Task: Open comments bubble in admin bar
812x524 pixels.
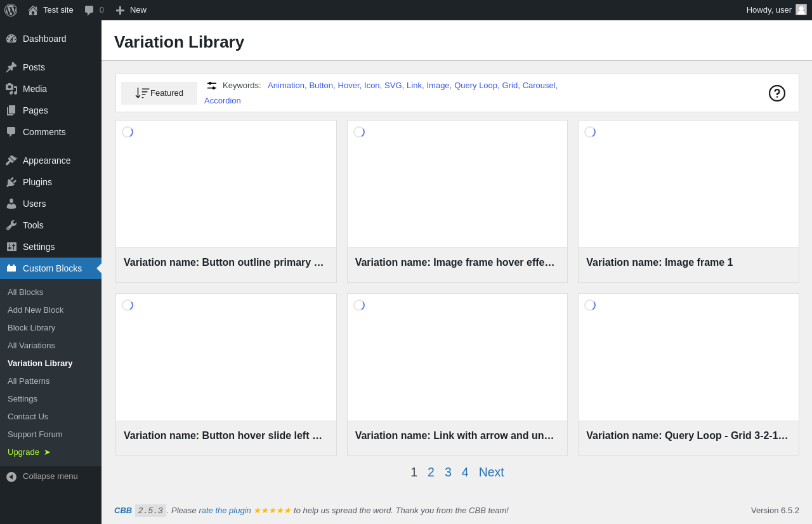Action: [x=95, y=10]
